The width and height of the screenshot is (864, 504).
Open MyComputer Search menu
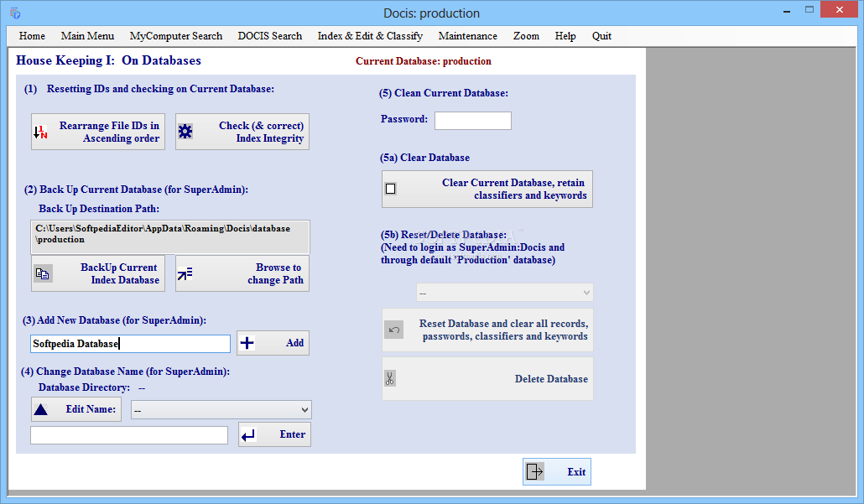176,36
